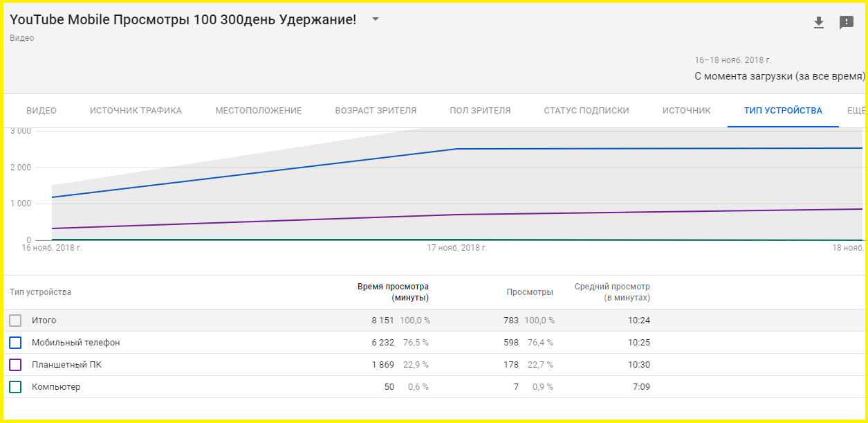
Task: Click the Итого row label
Action: 44,321
